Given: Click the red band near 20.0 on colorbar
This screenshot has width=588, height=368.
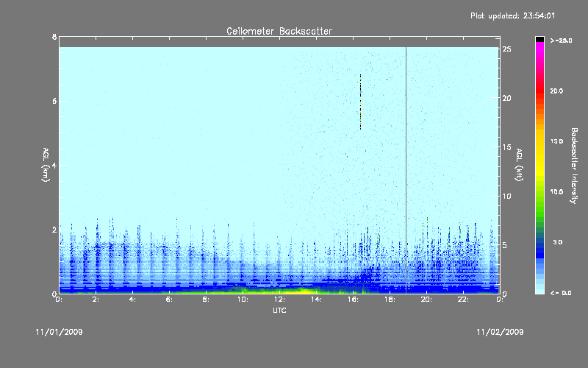Looking at the screenshot, I should [x=539, y=90].
